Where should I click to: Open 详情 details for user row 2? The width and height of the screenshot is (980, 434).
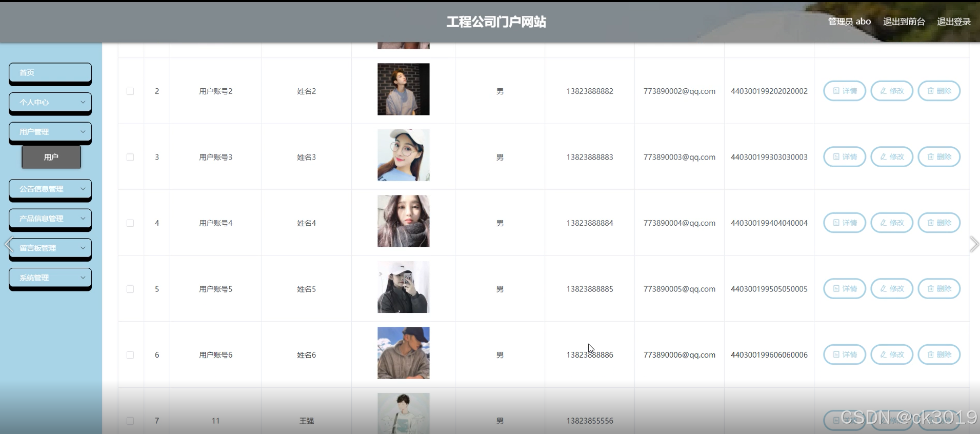pyautogui.click(x=844, y=91)
